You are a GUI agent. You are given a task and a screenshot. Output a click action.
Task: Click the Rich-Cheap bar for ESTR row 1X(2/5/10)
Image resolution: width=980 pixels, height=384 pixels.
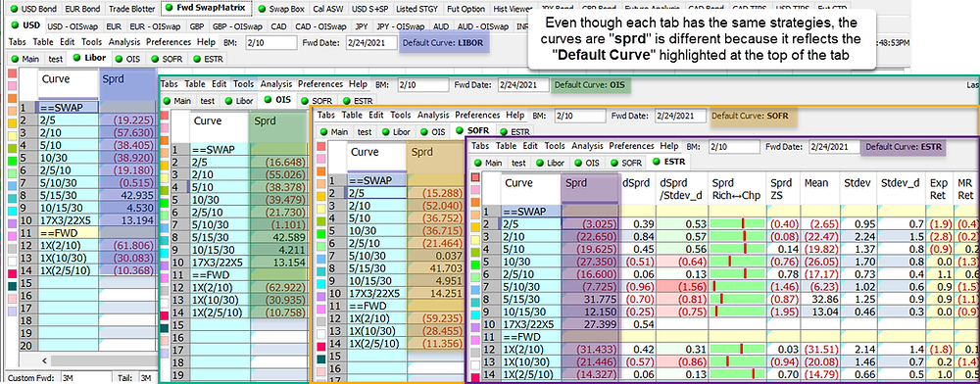coord(738,374)
